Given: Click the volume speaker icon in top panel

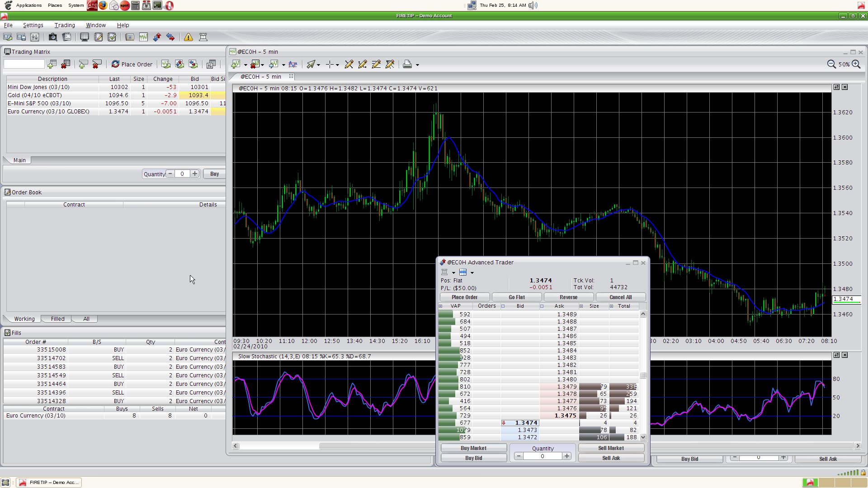Looking at the screenshot, I should coord(533,5).
